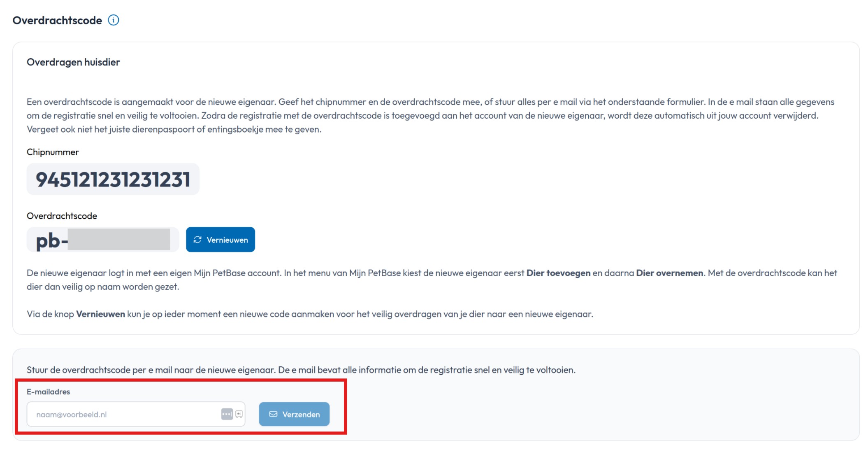868x450 pixels.
Task: Click the Chipnummer label
Action: click(x=53, y=152)
